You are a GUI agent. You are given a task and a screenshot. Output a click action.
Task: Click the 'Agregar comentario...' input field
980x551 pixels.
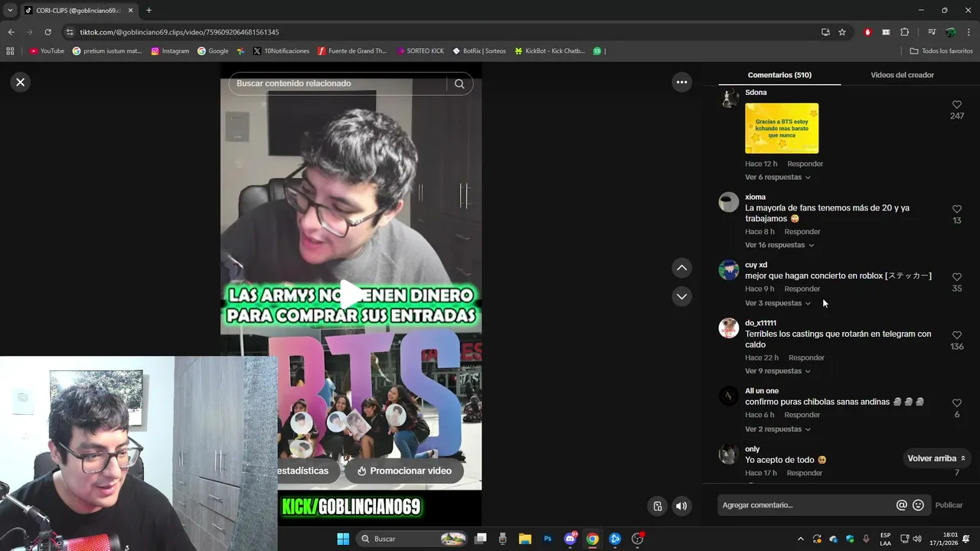tap(805, 505)
